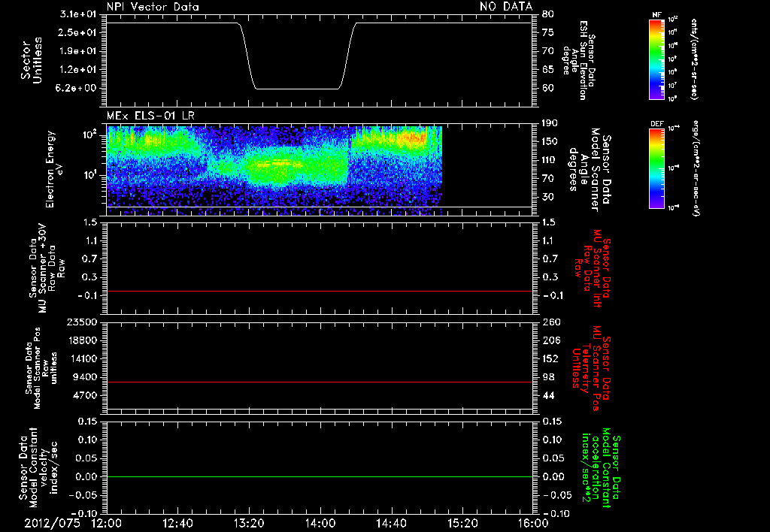
Task: Click the 3.1e+01 sector tick label
Action: [78, 14]
